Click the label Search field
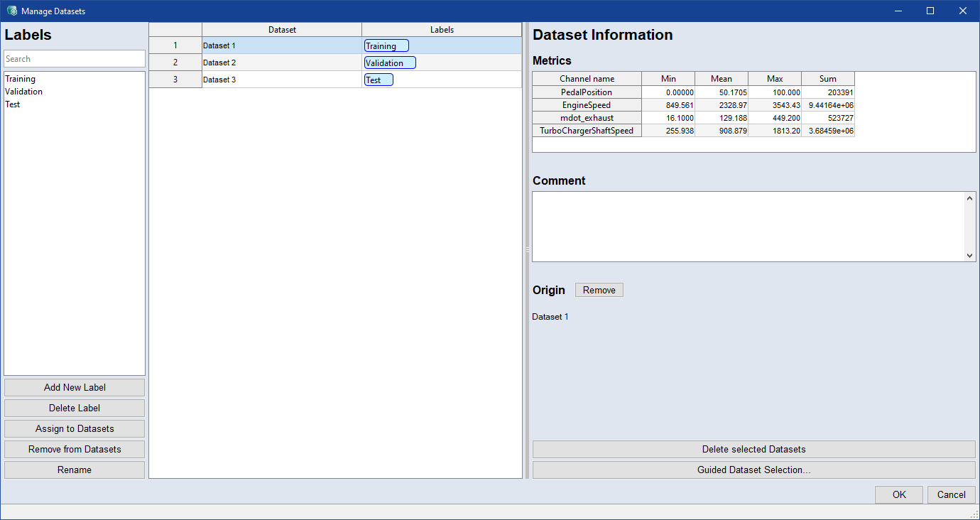Image resolution: width=980 pixels, height=520 pixels. pos(75,59)
